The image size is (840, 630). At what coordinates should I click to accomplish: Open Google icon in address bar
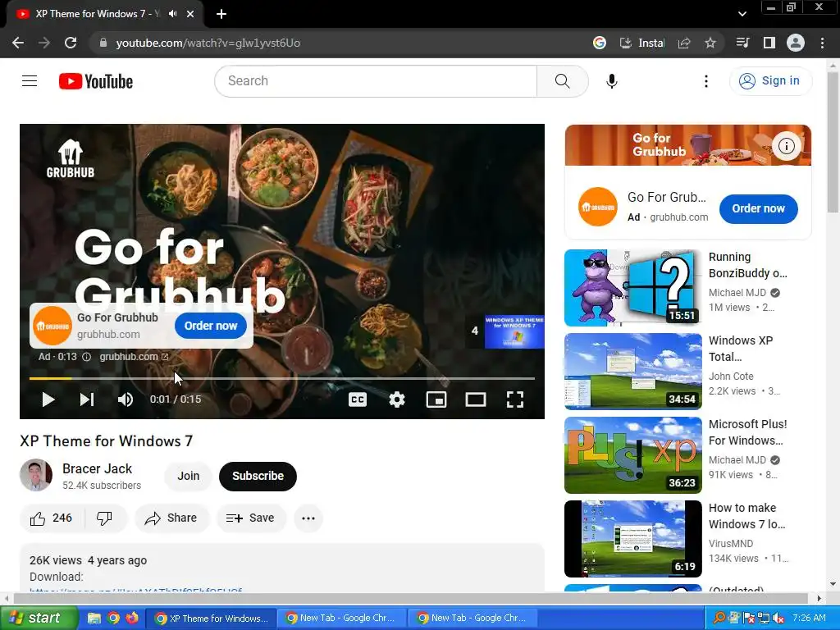click(600, 43)
